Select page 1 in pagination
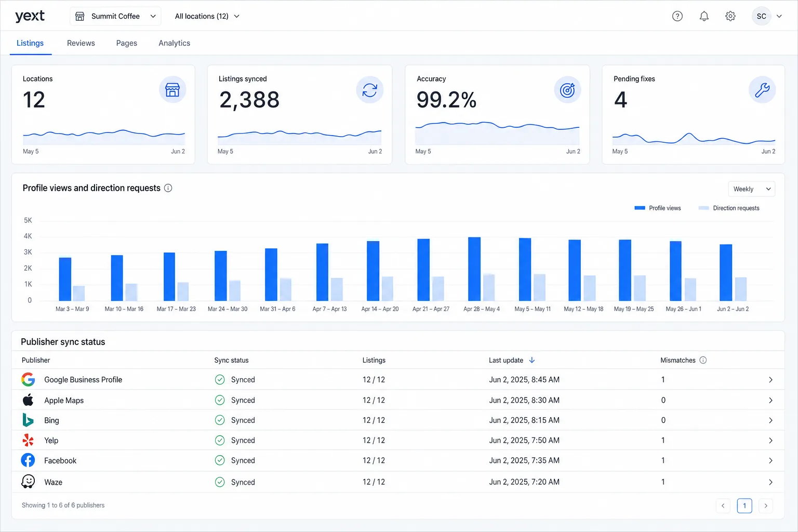This screenshot has height=532, width=798. pyautogui.click(x=744, y=506)
